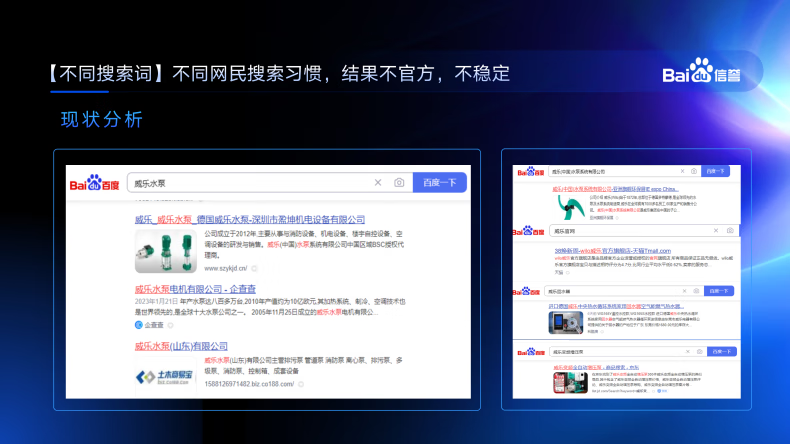Open the control panel device thumbnail image

coord(566,323)
